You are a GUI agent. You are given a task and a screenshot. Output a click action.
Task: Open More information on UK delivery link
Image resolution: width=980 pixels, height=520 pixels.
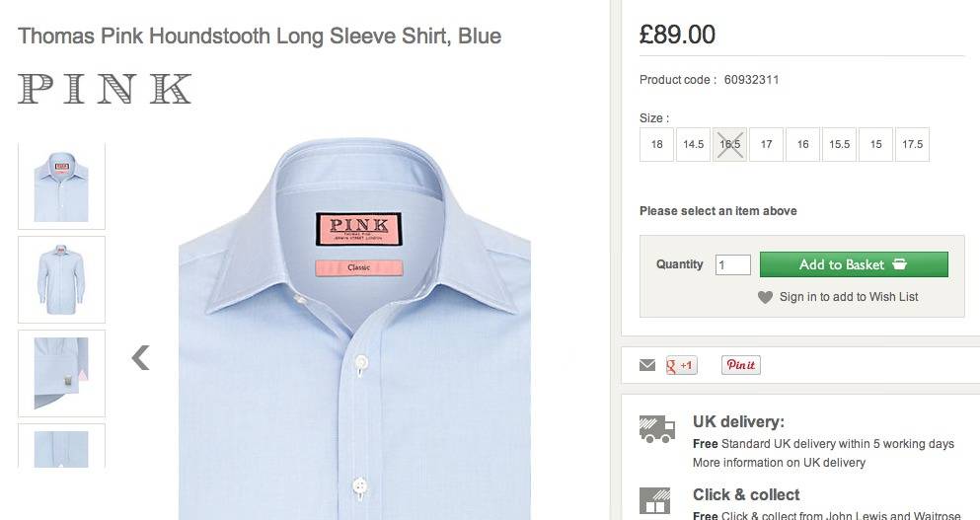[779, 462]
